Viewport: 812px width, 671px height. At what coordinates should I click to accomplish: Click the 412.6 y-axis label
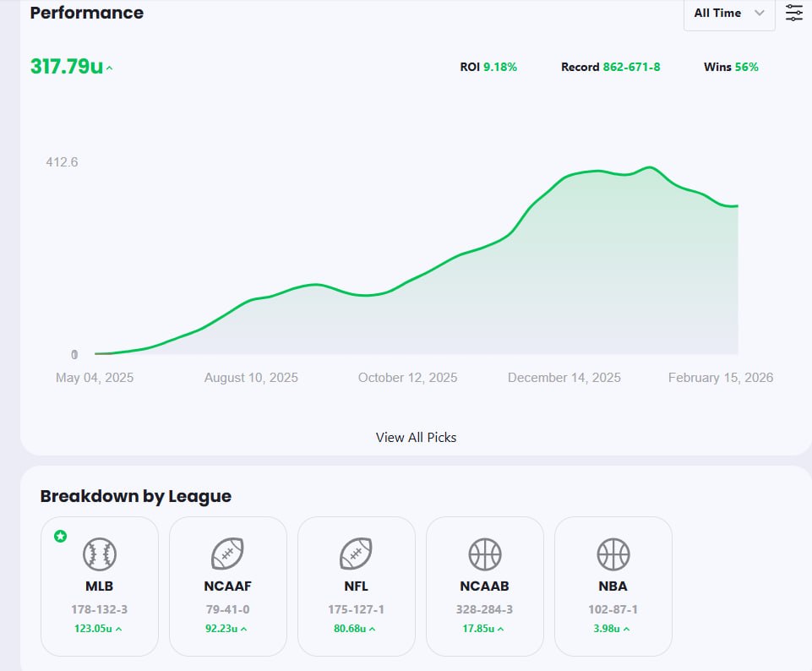[62, 162]
